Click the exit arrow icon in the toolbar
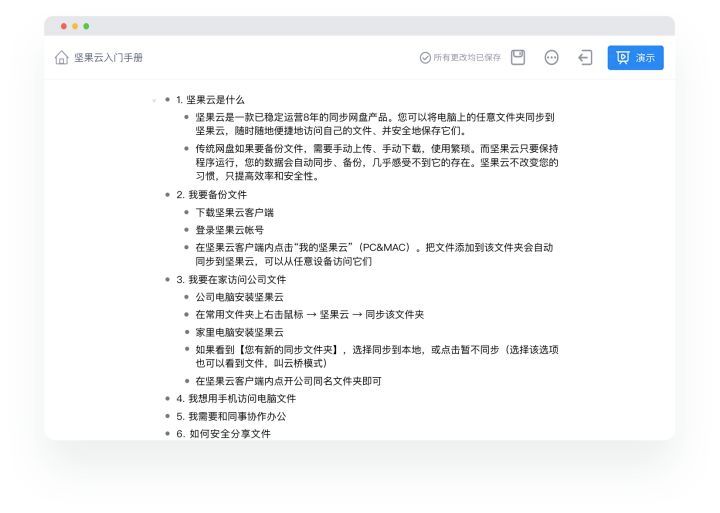The image size is (720, 513). click(585, 57)
